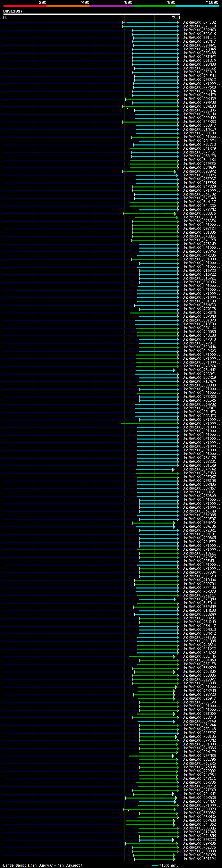
Task: Select UniRef100_A5BKF8 hit
Action: [199, 156]
